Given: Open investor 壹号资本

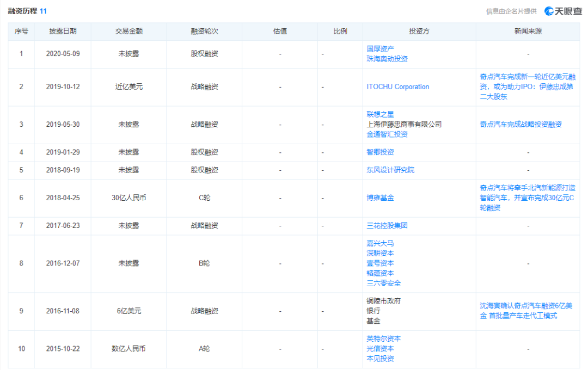Looking at the screenshot, I should tap(380, 263).
